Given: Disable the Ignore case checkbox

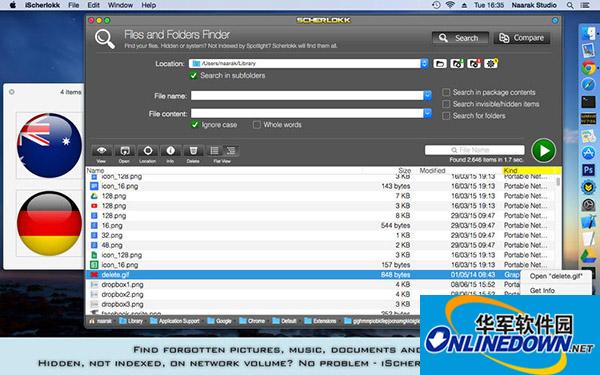Looking at the screenshot, I should 195,125.
